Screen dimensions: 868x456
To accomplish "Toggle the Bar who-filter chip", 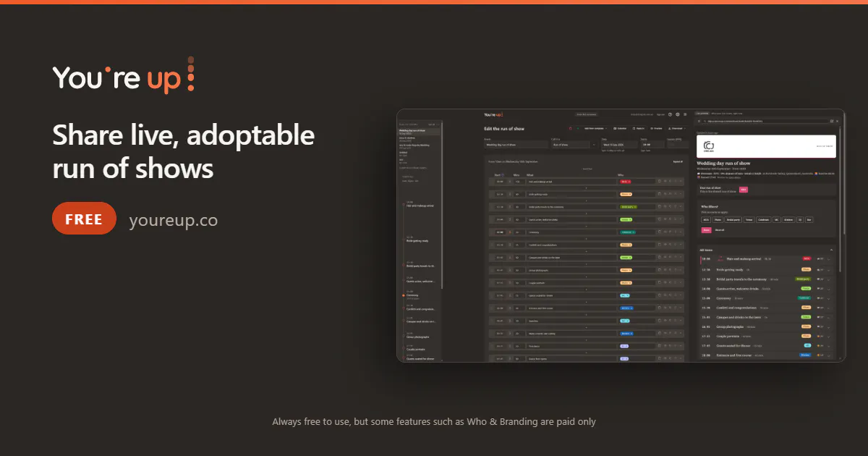I will 809,219.
